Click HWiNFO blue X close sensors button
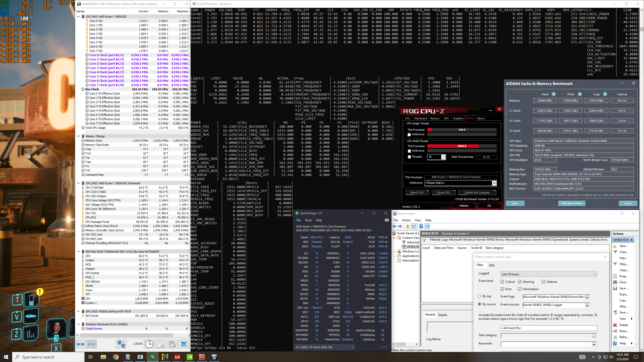 (x=184, y=344)
